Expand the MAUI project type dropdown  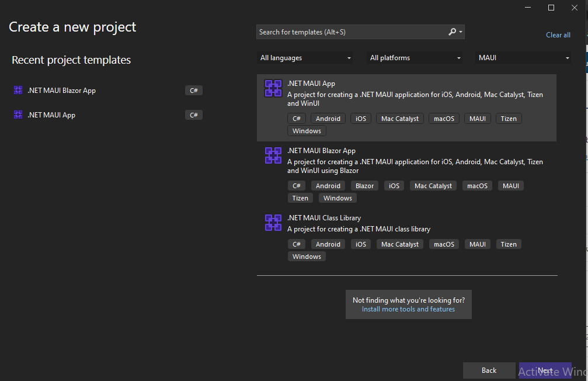click(523, 58)
